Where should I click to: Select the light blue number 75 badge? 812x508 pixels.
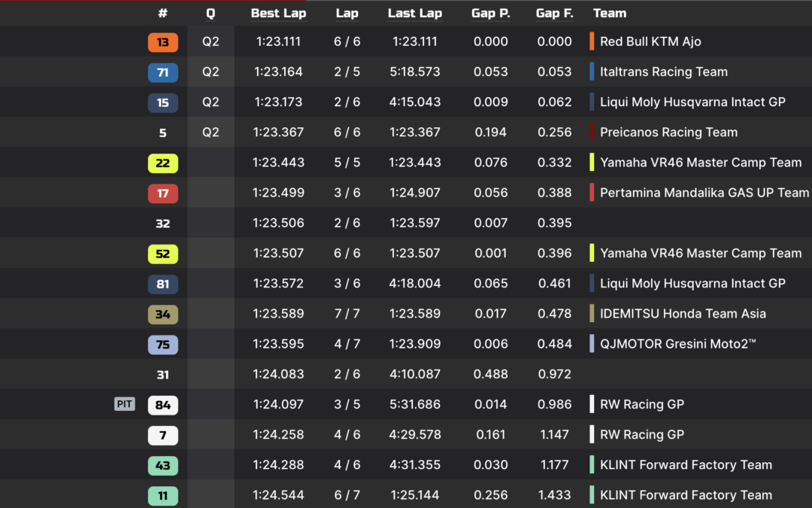[x=162, y=344]
